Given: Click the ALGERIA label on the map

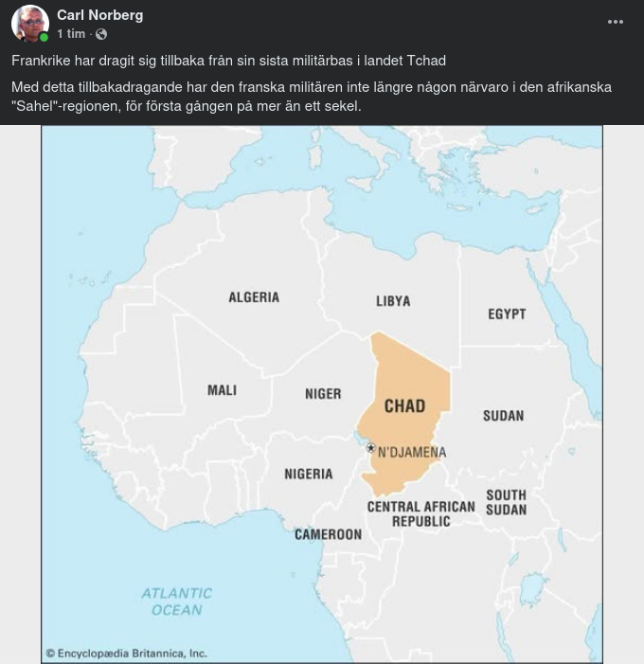Looking at the screenshot, I should click(x=254, y=297).
